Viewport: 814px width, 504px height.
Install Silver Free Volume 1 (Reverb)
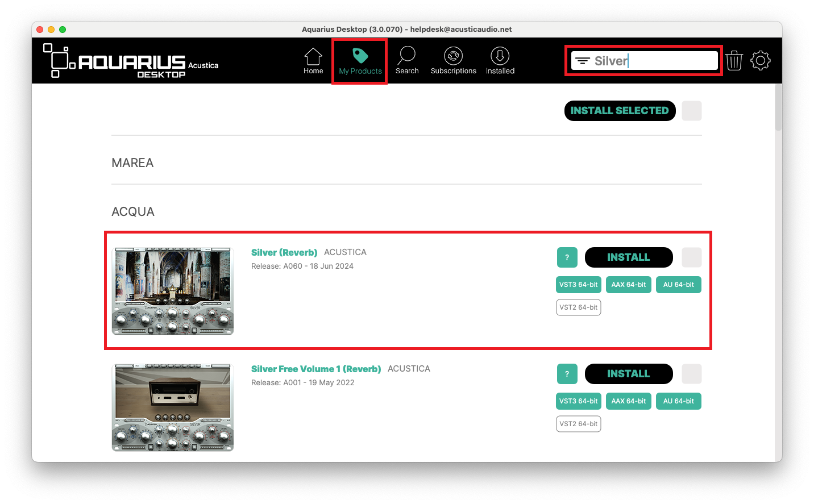[x=629, y=374]
